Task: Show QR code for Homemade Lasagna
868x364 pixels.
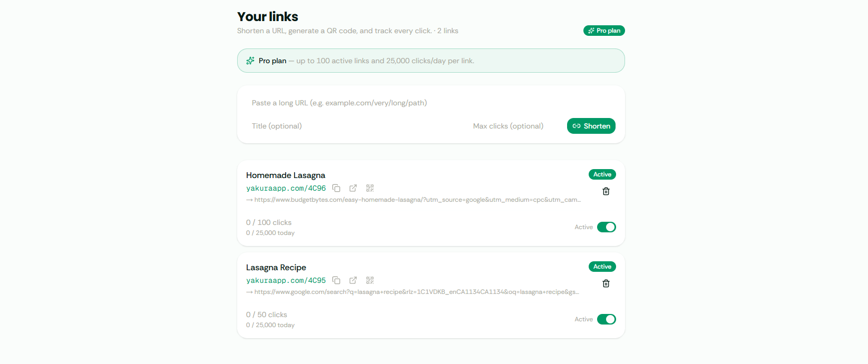Action: 370,188
